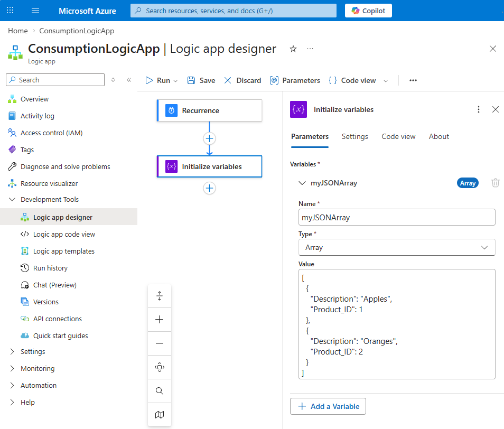Open workflow Parameters
Viewport: 504px width, 429px height.
295,80
